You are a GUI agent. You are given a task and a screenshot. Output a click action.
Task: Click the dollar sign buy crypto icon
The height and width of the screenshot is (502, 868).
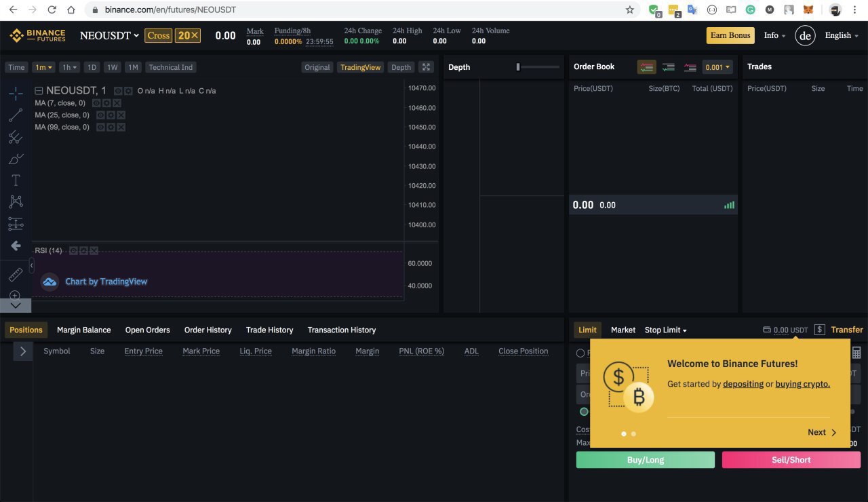(x=819, y=330)
